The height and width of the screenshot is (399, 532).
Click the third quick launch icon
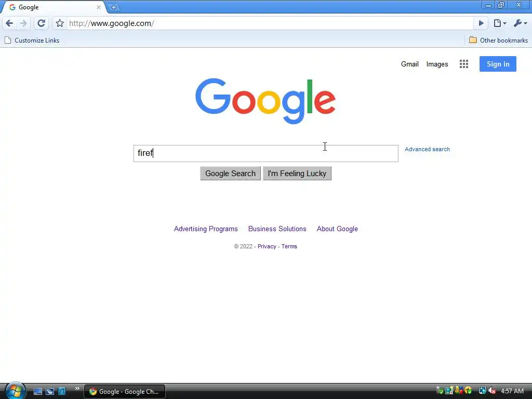61,391
